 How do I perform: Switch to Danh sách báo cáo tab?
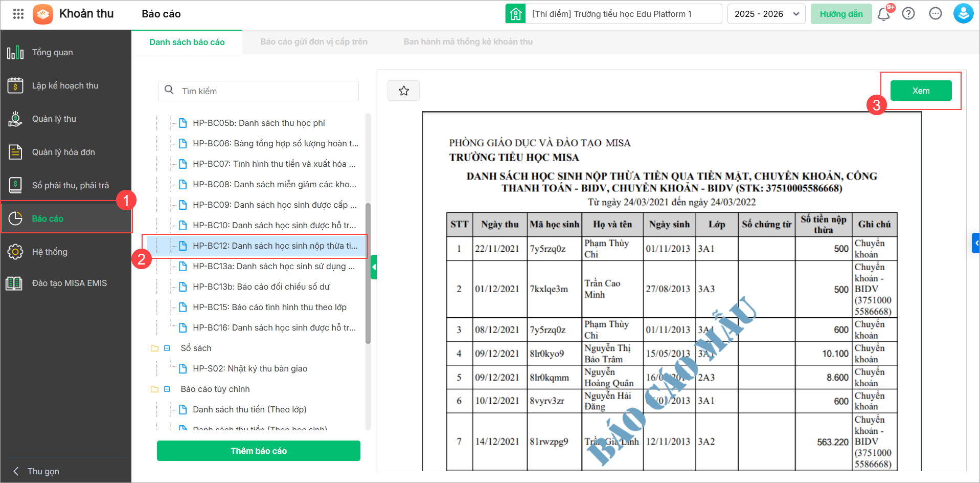(187, 42)
